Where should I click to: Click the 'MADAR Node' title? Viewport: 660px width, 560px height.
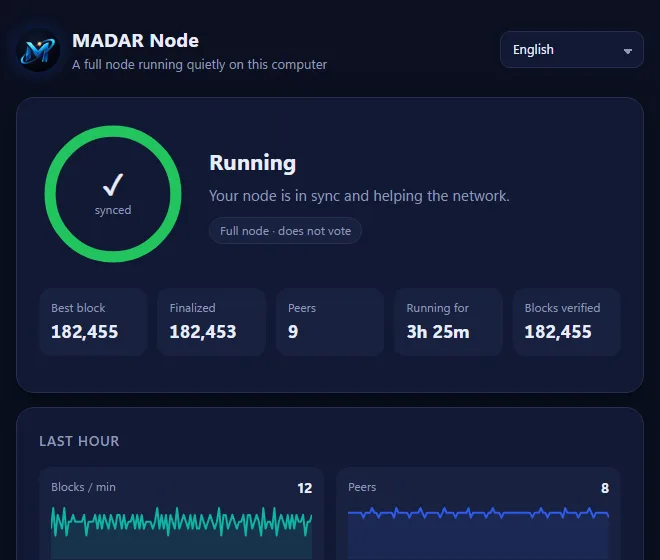[x=135, y=40]
